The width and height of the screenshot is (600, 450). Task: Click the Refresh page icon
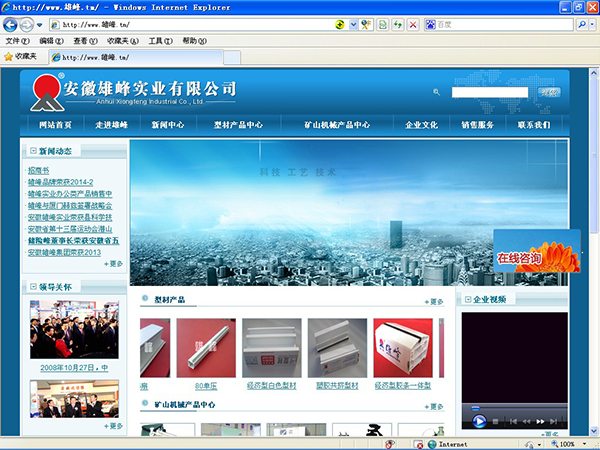[x=397, y=23]
